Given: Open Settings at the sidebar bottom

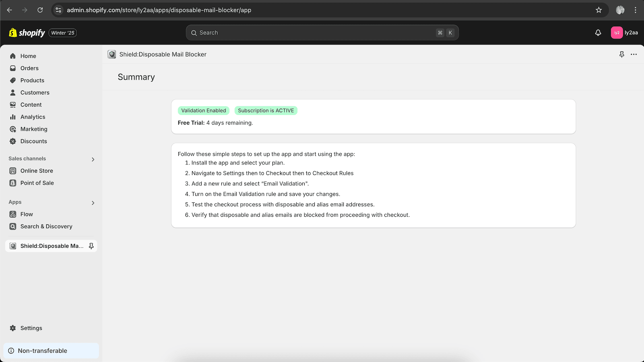Looking at the screenshot, I should click(31, 328).
